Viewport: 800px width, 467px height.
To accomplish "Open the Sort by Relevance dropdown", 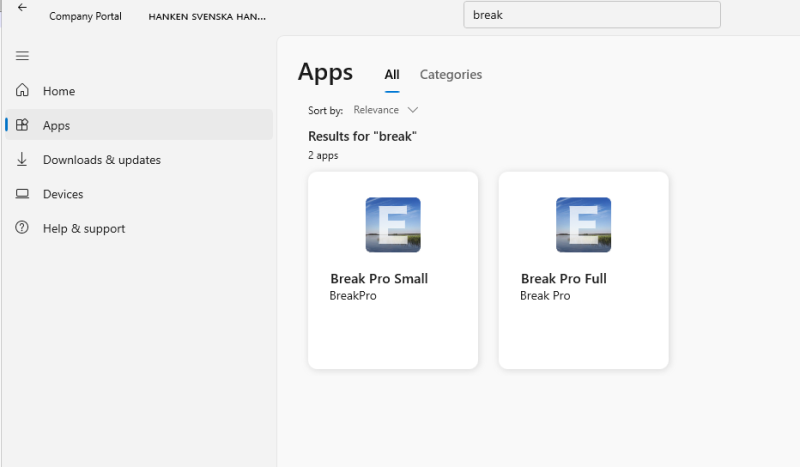I will 386,110.
